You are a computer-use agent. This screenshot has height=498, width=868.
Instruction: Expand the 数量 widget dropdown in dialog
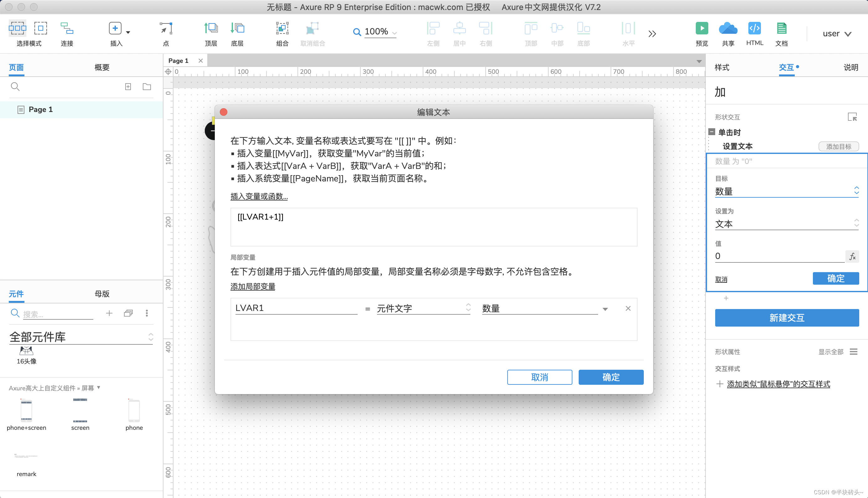pyautogui.click(x=605, y=309)
